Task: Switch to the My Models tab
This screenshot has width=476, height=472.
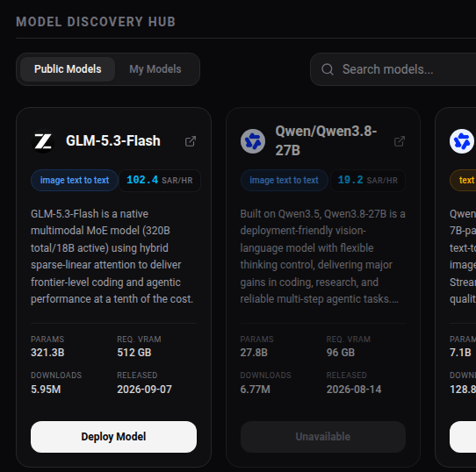Action: (155, 69)
